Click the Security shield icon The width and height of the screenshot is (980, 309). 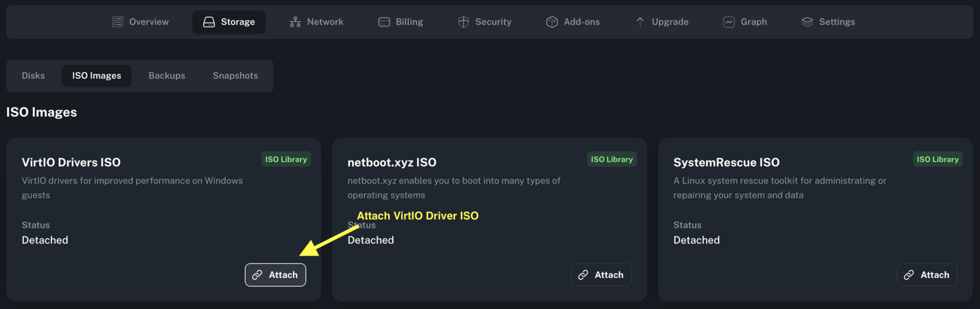[x=464, y=22]
